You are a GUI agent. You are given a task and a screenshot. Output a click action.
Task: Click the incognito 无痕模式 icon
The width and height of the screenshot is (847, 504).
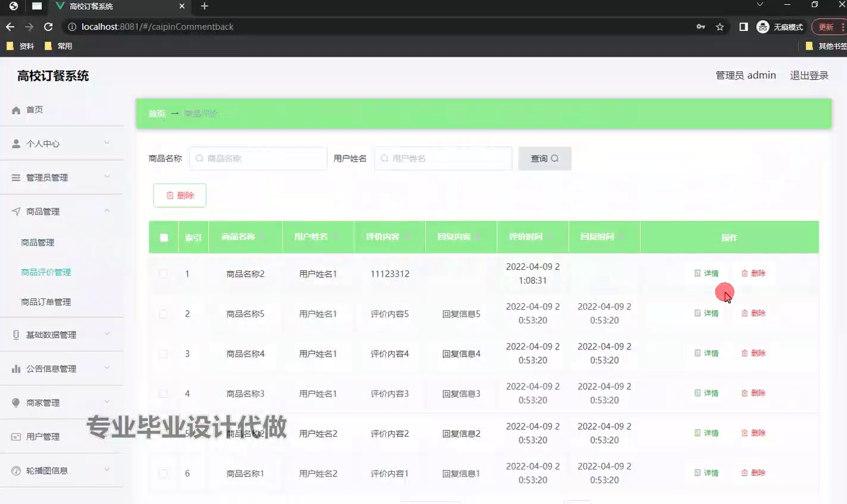point(763,27)
